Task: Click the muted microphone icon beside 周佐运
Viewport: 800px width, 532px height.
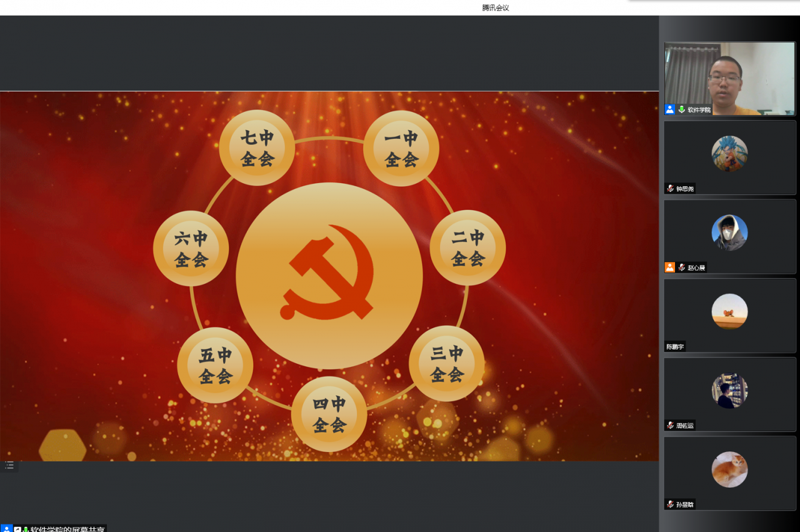Action: 670,425
